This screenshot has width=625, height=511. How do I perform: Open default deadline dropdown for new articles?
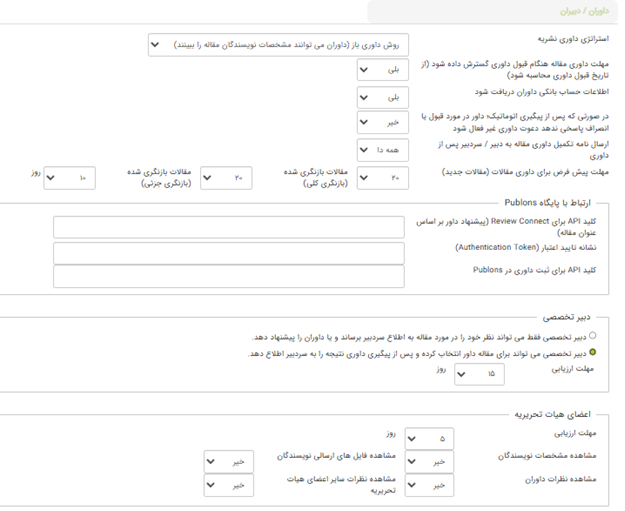[380, 178]
